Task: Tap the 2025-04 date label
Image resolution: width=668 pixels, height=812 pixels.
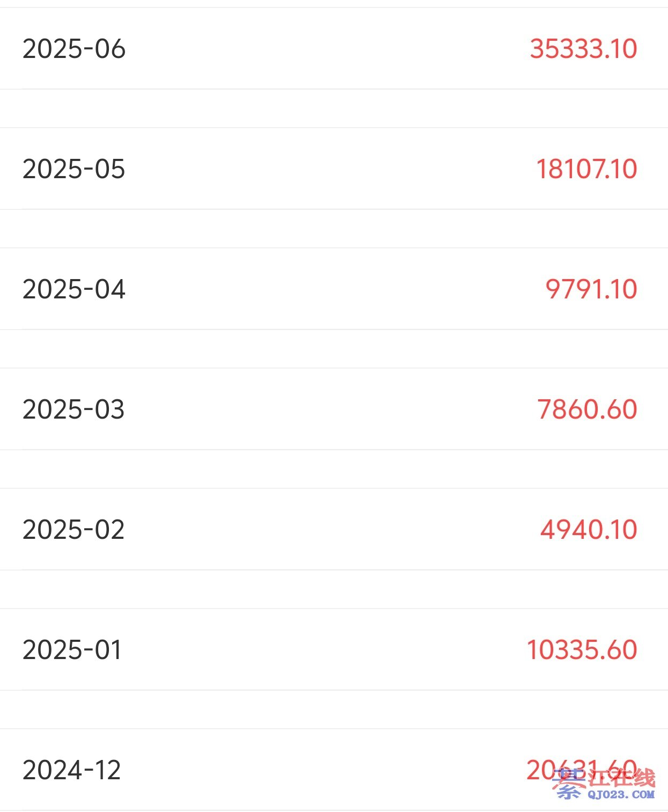Action: click(x=74, y=289)
